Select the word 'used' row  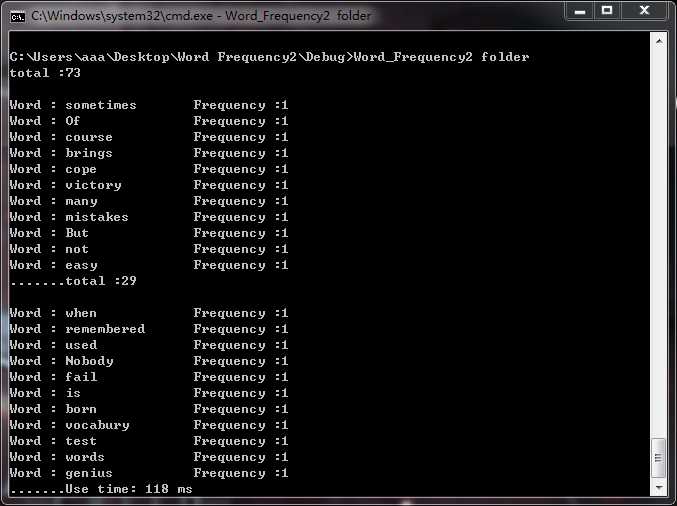click(149, 345)
